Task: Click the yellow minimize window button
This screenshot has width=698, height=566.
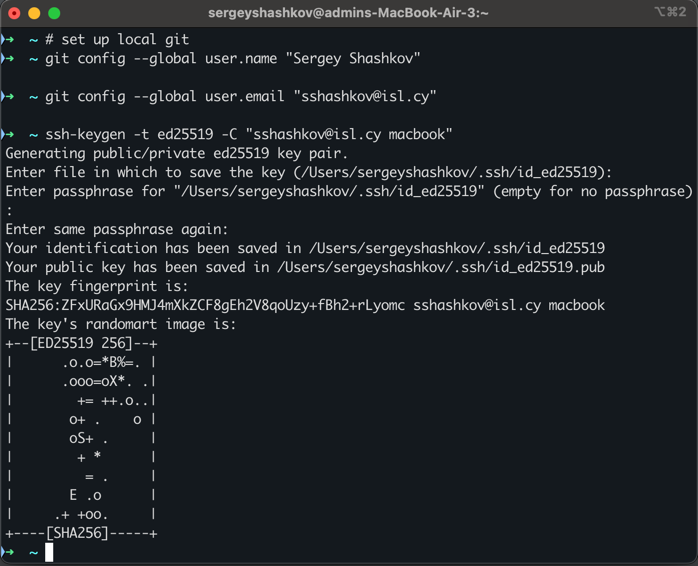Action: tap(33, 13)
